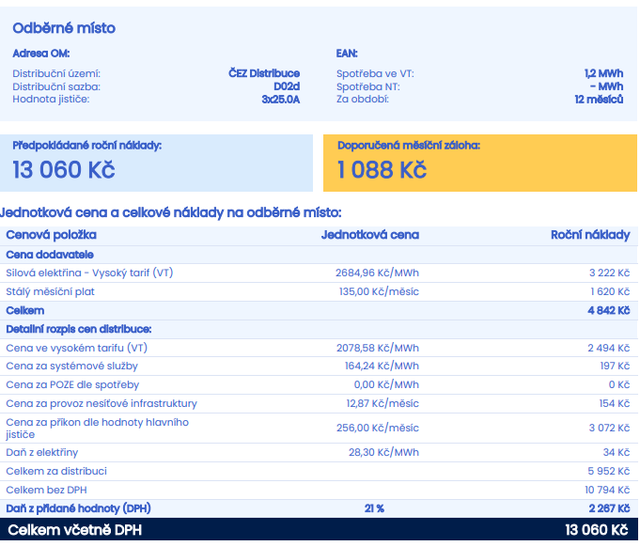Click 'Cena za POZE dle spotřeby' row label

(x=73, y=385)
